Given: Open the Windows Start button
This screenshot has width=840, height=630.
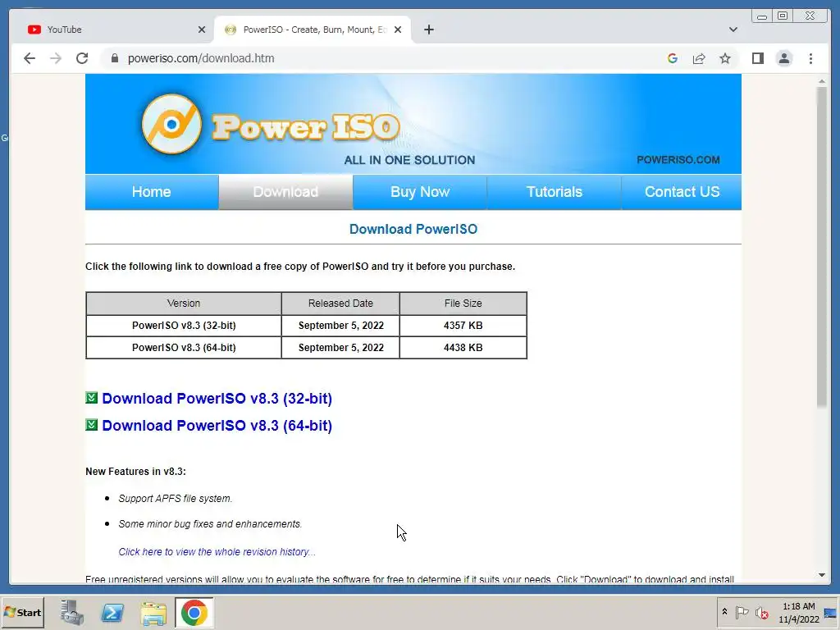Looking at the screenshot, I should [x=22, y=612].
